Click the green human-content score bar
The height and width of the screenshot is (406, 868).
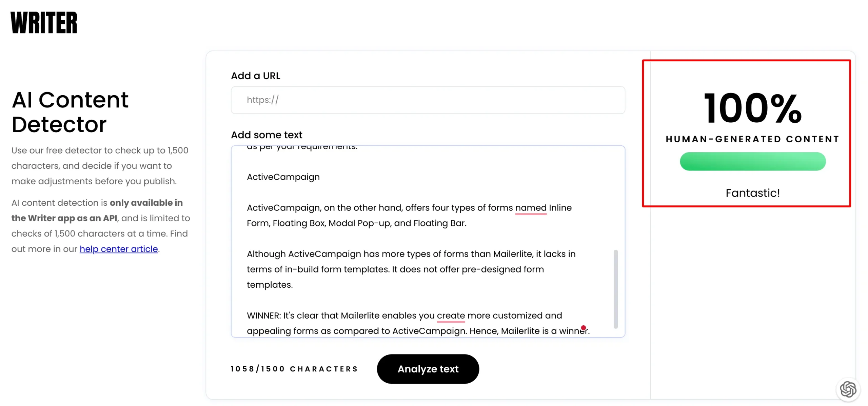click(752, 161)
